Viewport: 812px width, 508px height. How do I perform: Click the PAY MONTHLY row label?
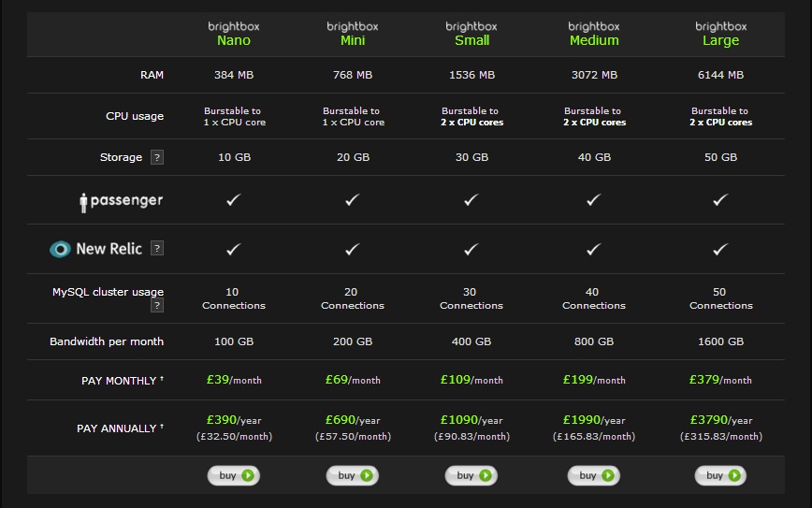click(118, 381)
